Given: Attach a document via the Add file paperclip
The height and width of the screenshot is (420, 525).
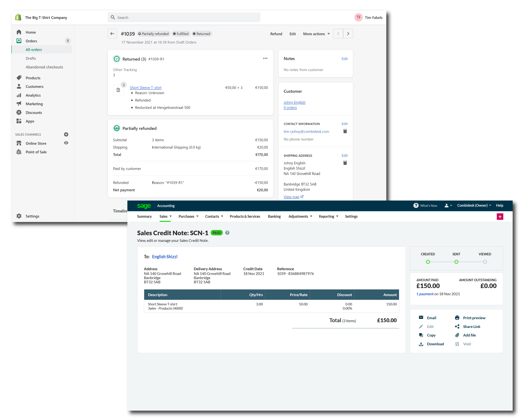Looking at the screenshot, I should click(x=457, y=335).
